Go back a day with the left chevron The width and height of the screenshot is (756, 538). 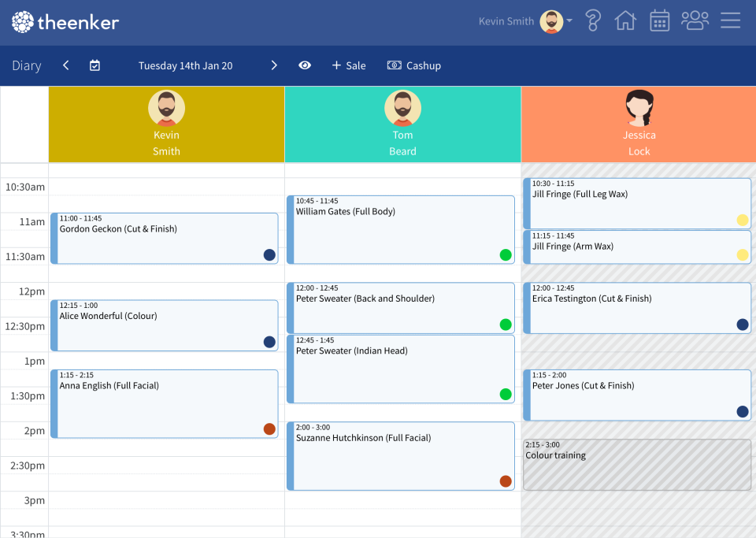coord(65,65)
